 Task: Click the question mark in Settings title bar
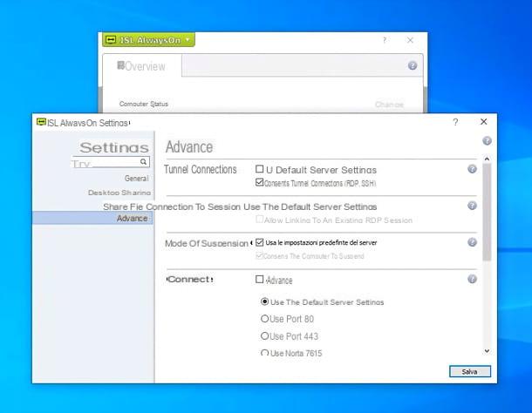pos(455,122)
